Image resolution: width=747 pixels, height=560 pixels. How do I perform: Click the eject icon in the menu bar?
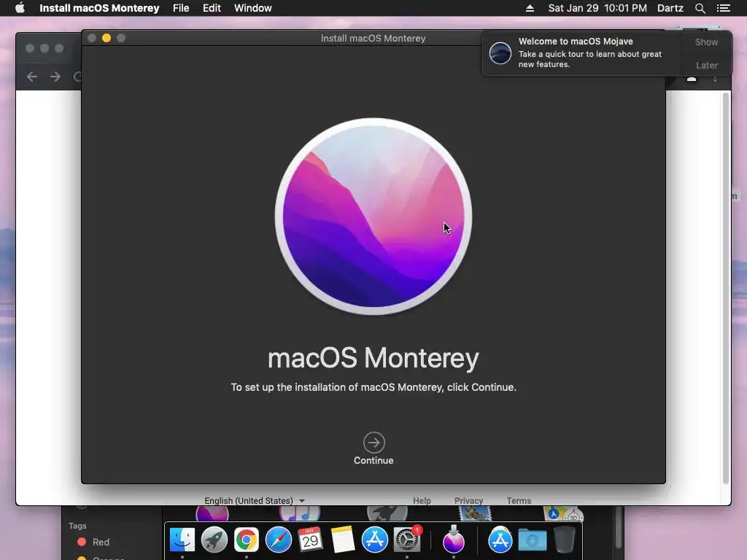[530, 8]
